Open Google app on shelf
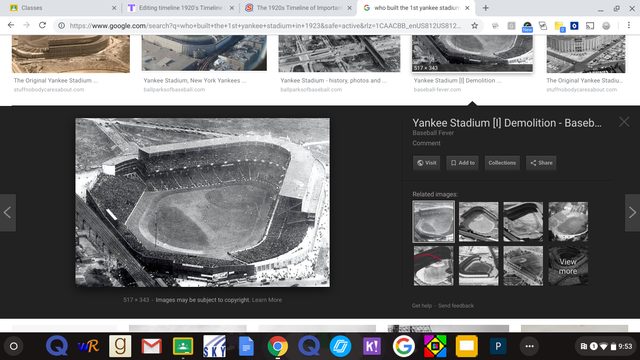 click(x=404, y=346)
